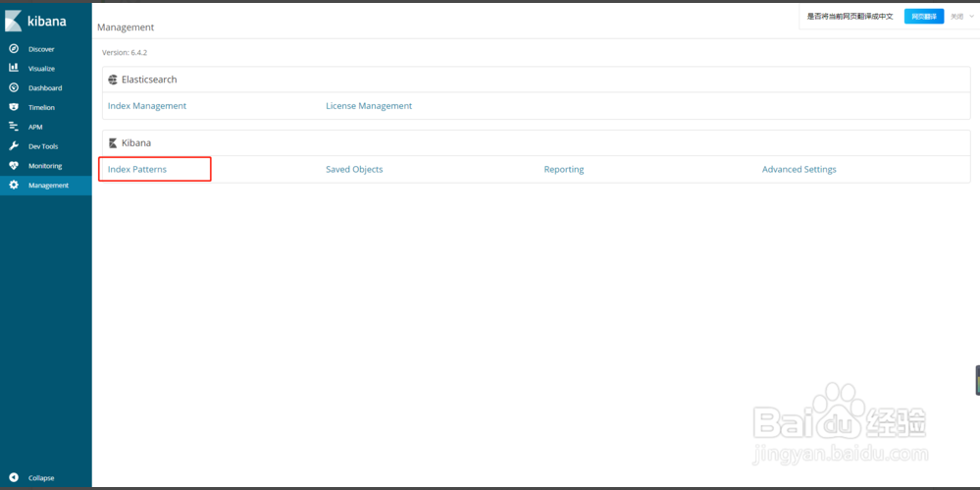This screenshot has height=490, width=980.
Task: Click the Kibana section logo icon
Action: click(x=113, y=142)
